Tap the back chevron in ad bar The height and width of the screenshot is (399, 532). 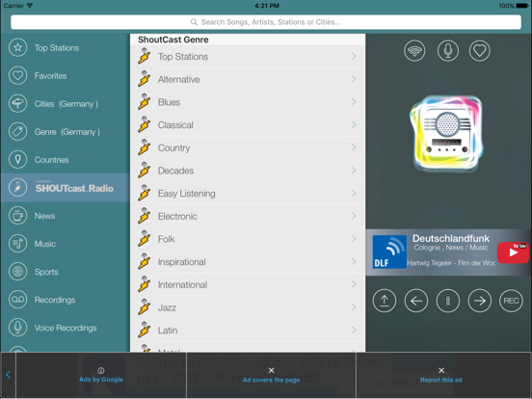tap(8, 375)
